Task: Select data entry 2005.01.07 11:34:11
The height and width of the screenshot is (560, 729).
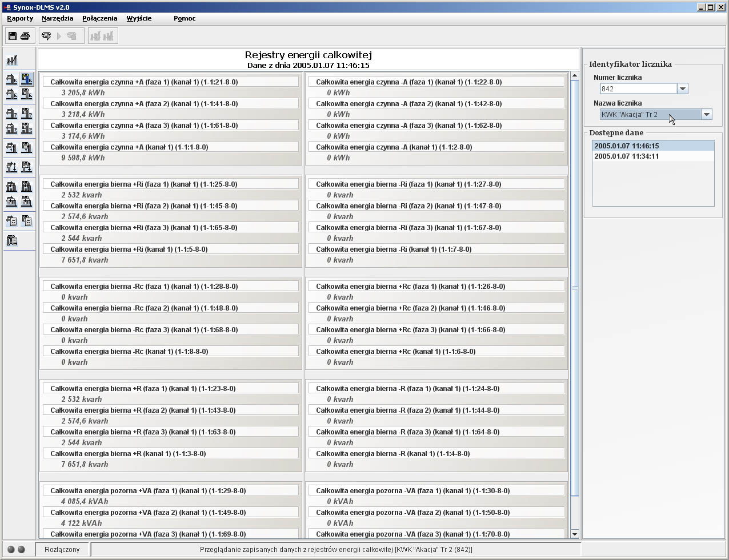Action: pos(627,156)
